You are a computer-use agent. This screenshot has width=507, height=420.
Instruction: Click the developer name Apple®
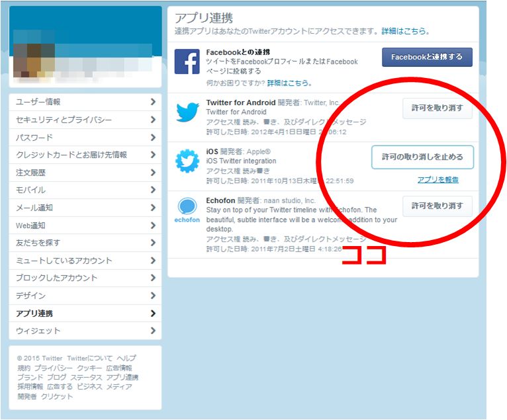click(x=259, y=151)
